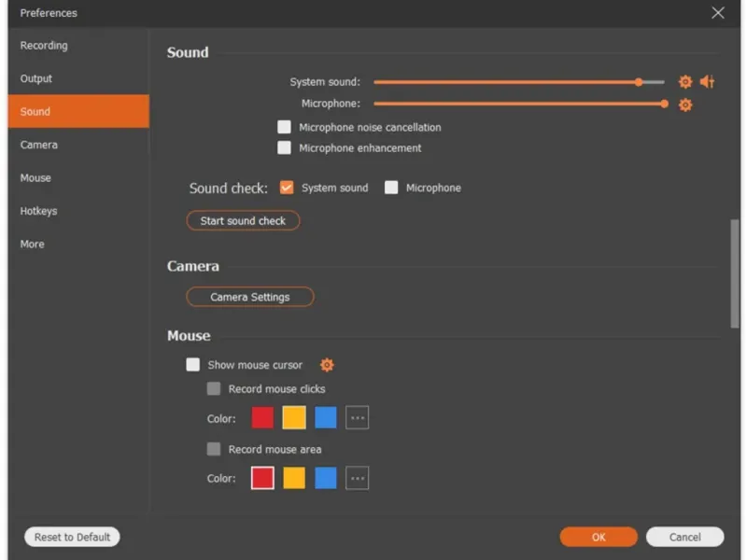The height and width of the screenshot is (560, 747).
Task: Pick red color for mouse clicks
Action: pyautogui.click(x=262, y=417)
